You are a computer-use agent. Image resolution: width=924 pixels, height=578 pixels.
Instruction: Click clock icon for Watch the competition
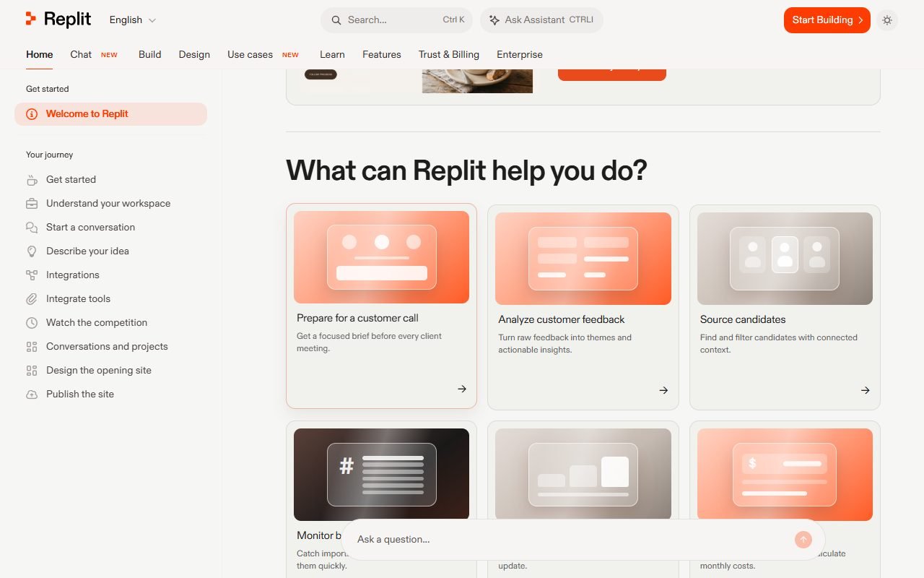click(32, 323)
